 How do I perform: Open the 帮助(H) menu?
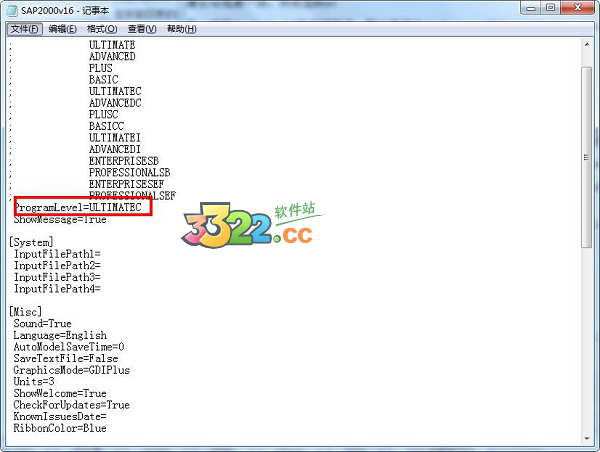pyautogui.click(x=182, y=29)
